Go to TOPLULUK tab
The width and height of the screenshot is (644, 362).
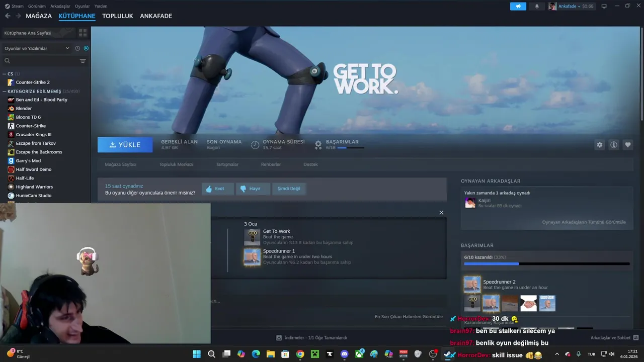pyautogui.click(x=117, y=16)
